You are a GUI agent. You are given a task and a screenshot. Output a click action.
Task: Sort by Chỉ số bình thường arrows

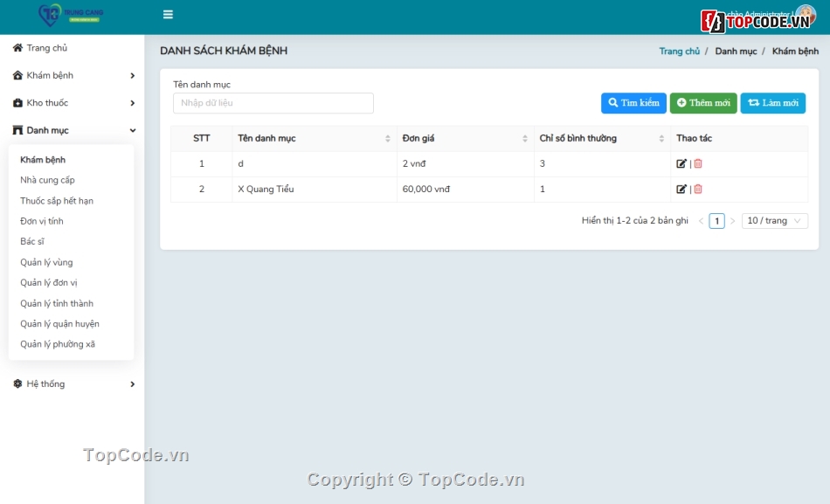(x=661, y=138)
